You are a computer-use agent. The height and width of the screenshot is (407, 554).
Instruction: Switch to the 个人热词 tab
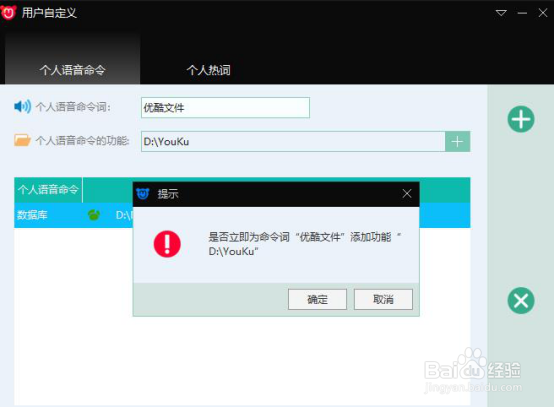click(208, 70)
